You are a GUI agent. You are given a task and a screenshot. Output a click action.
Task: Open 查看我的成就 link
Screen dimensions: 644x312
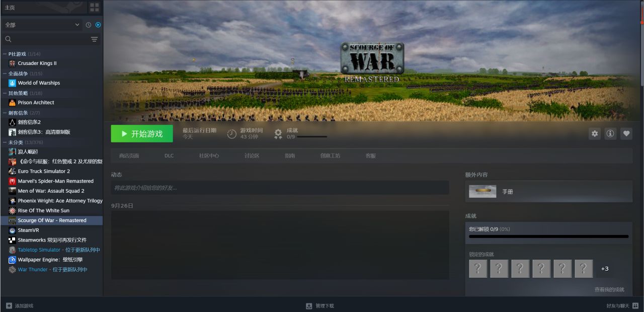(x=609, y=290)
